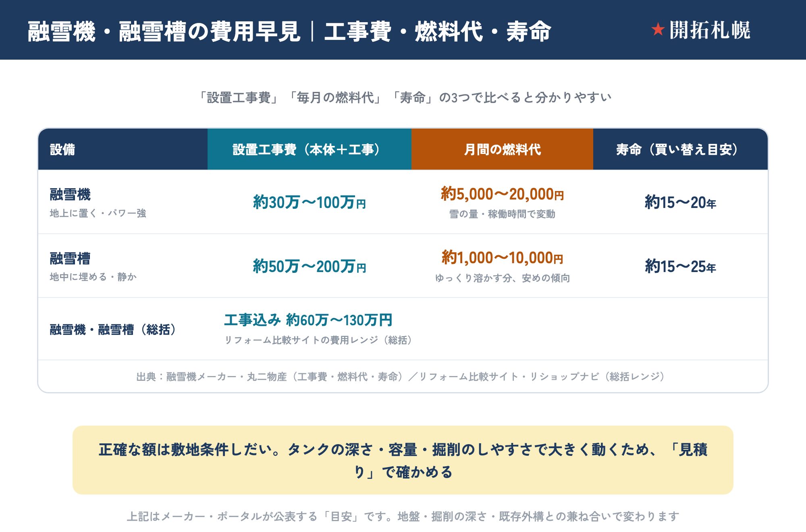
Task: Select the footer disclaimer starting 上記はメーカー
Action: [x=403, y=516]
